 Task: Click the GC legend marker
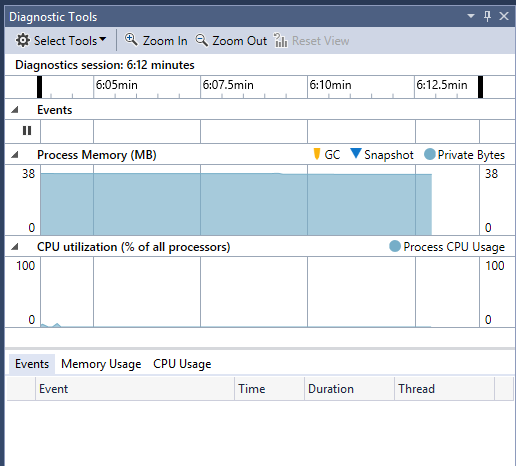pos(317,154)
